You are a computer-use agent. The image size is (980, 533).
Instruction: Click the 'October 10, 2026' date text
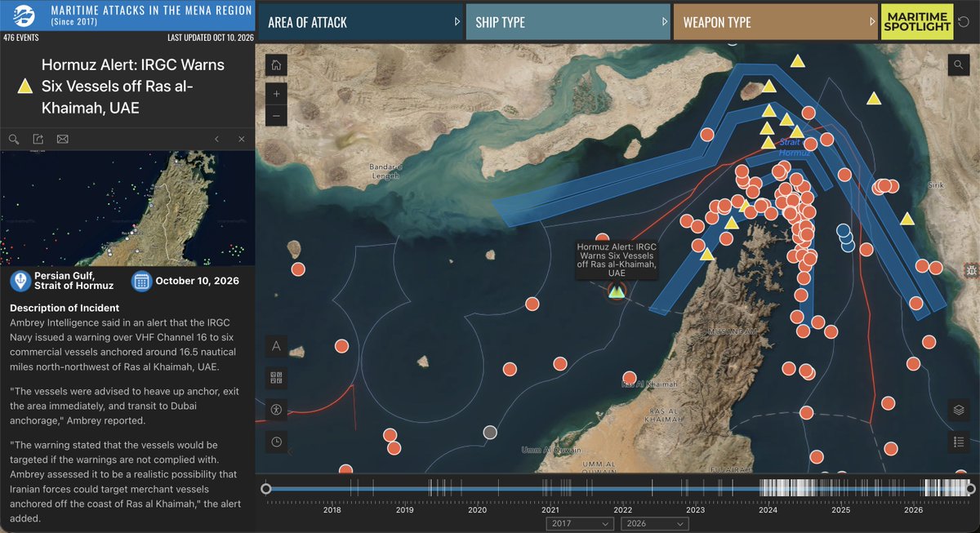point(197,281)
